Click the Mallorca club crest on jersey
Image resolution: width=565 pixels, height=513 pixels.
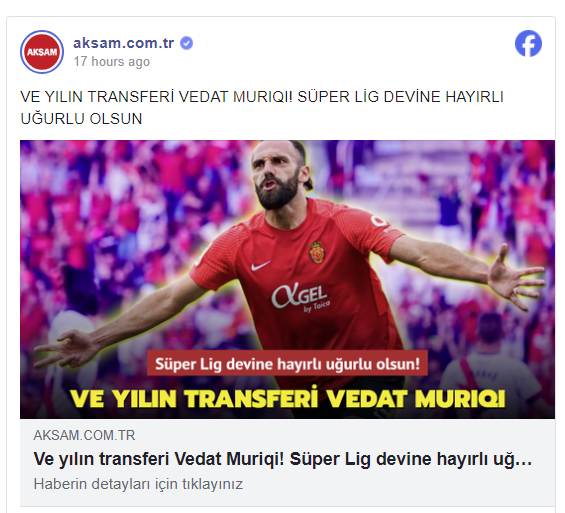317,252
